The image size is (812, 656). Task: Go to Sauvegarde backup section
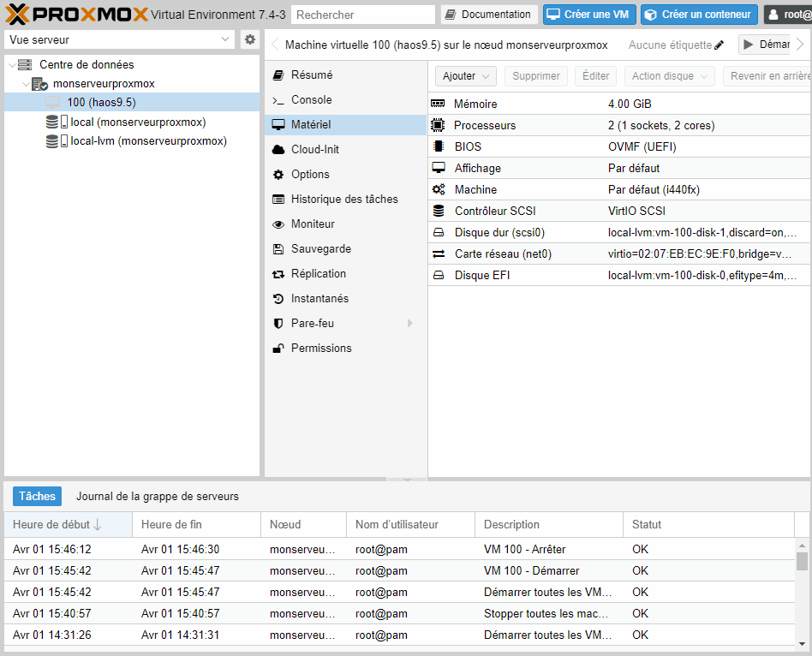[x=320, y=249]
